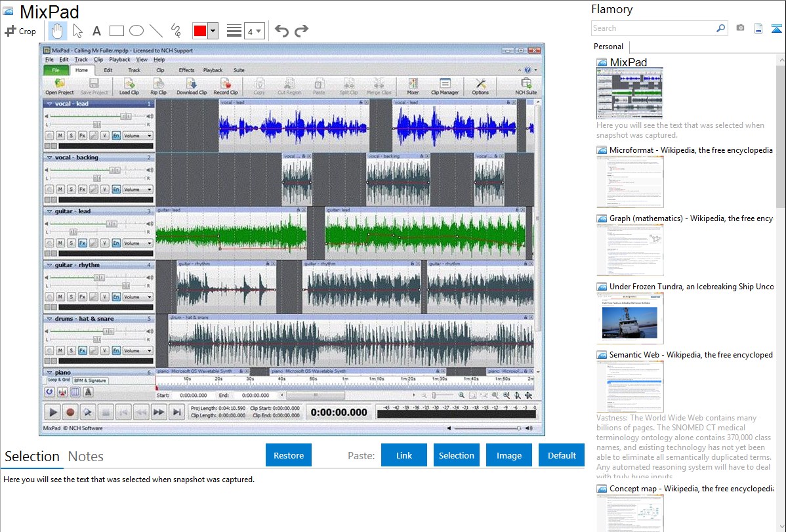Screen dimensions: 786x532
Task: Click into the Flamory Search field
Action: [653, 28]
